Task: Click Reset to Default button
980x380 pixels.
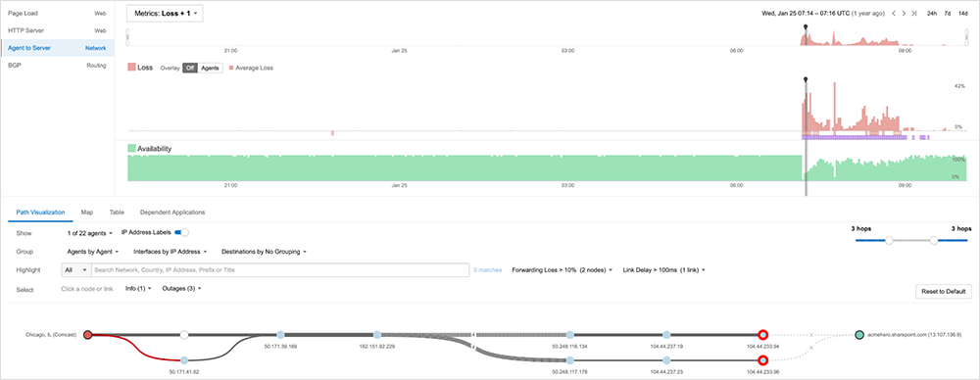Action: click(943, 291)
